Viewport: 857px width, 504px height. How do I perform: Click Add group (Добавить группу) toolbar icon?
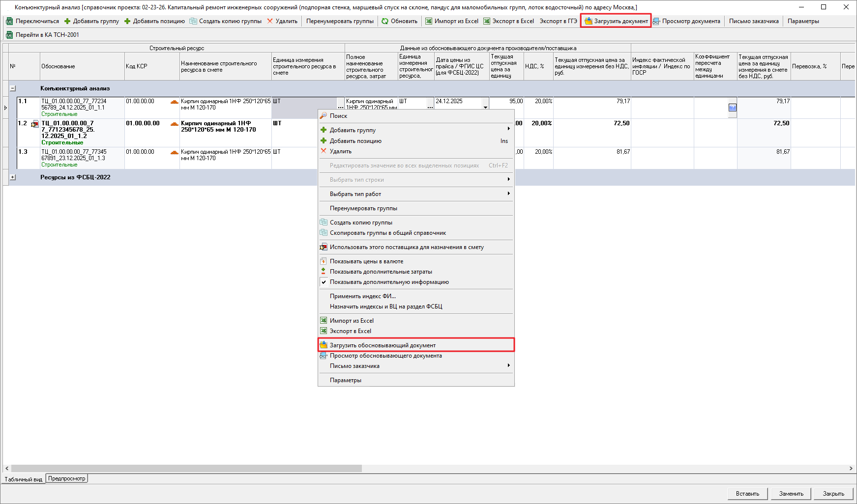[x=67, y=21]
